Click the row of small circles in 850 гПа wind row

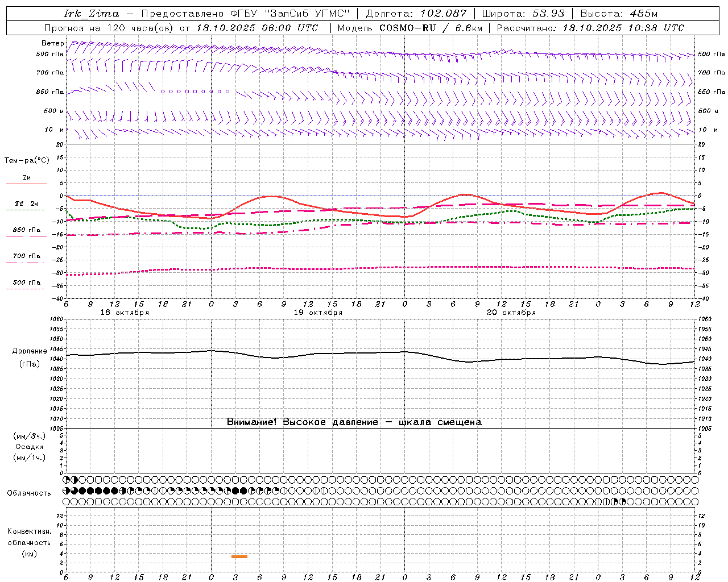(x=195, y=91)
